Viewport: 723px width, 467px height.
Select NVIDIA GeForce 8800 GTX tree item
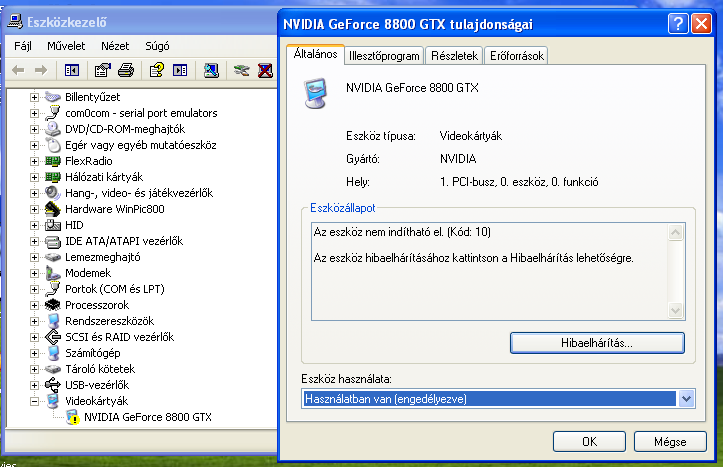[148, 417]
